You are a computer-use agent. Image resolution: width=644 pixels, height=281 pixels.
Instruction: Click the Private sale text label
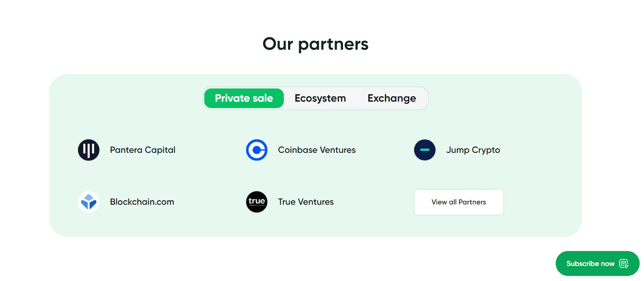(244, 98)
